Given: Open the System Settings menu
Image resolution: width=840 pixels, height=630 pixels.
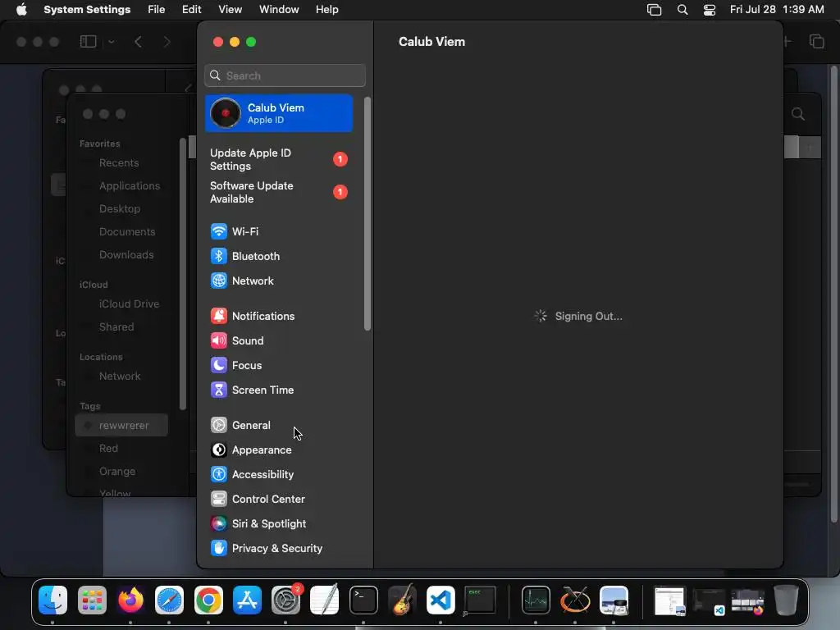Looking at the screenshot, I should coord(87,10).
